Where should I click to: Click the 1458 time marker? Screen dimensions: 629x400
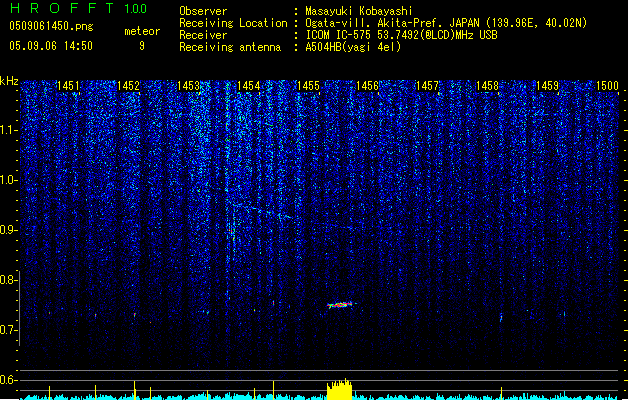(487, 86)
